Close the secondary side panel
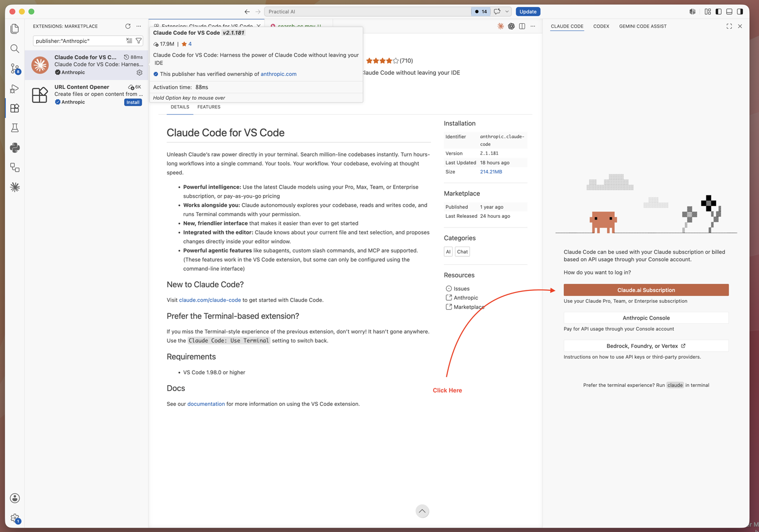The image size is (759, 532). click(740, 26)
